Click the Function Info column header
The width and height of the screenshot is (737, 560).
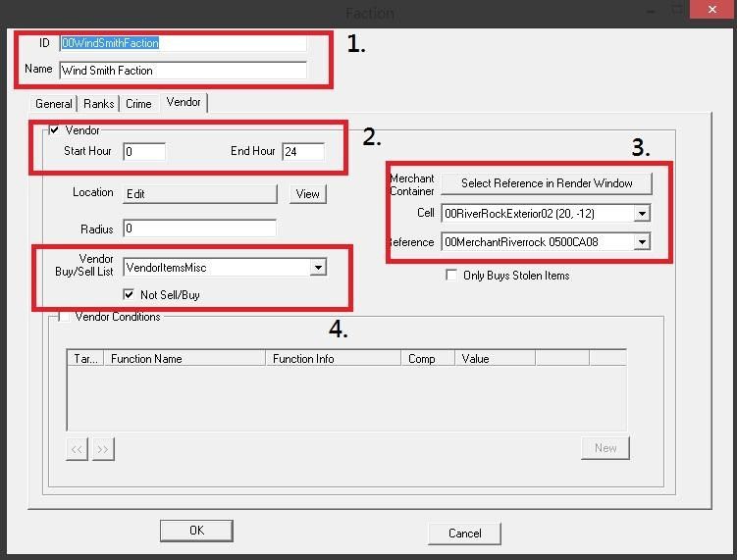click(334, 358)
